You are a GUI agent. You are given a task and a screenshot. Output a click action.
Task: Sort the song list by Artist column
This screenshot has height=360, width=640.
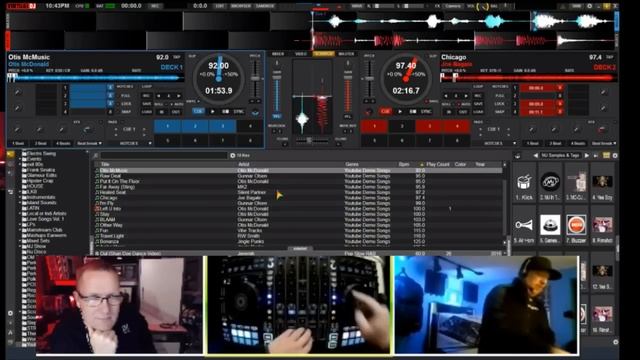click(244, 164)
